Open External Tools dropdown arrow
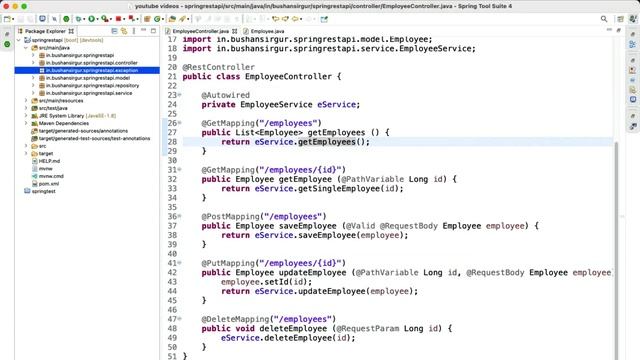The height and width of the screenshot is (360, 640). coord(111,19)
